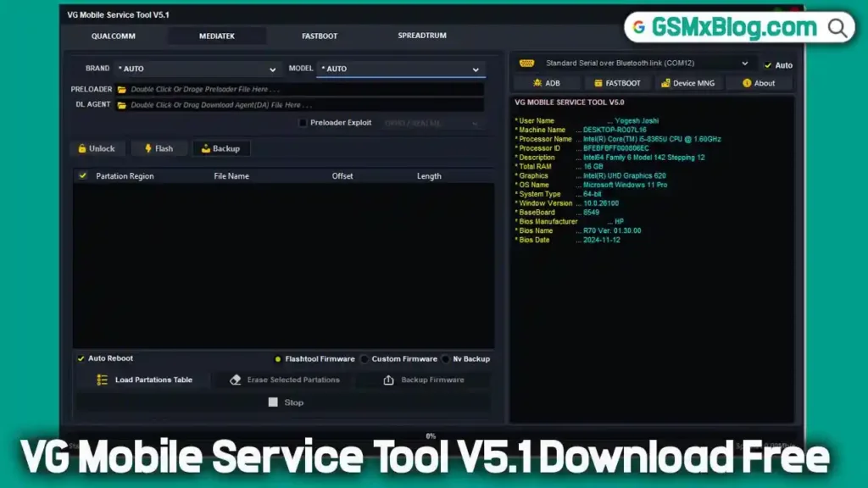Switch to the Flash section
The width and height of the screenshot is (868, 488).
coord(159,148)
